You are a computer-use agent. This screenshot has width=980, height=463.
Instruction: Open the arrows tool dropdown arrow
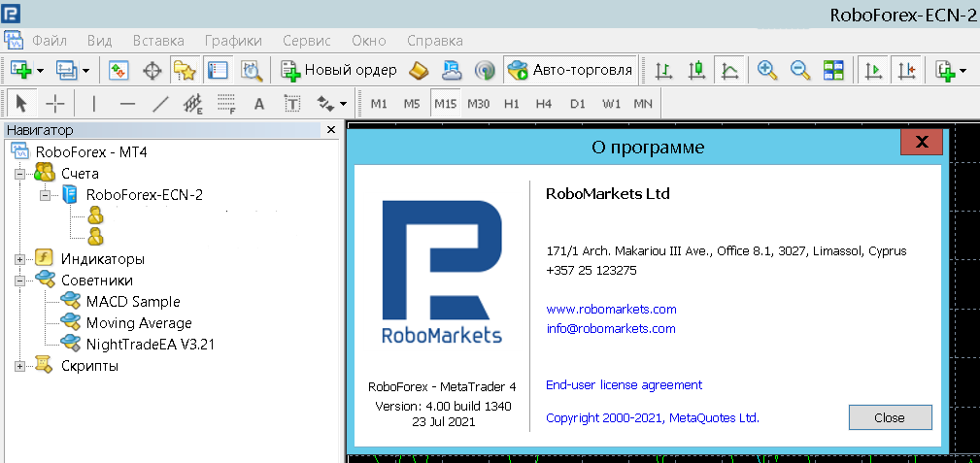point(343,104)
